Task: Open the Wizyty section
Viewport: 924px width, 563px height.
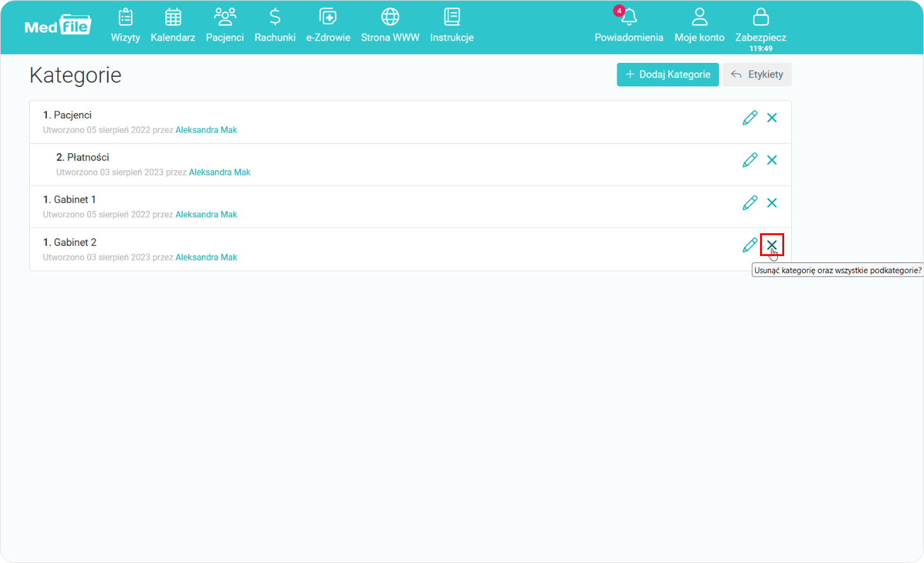Action: pyautogui.click(x=125, y=26)
